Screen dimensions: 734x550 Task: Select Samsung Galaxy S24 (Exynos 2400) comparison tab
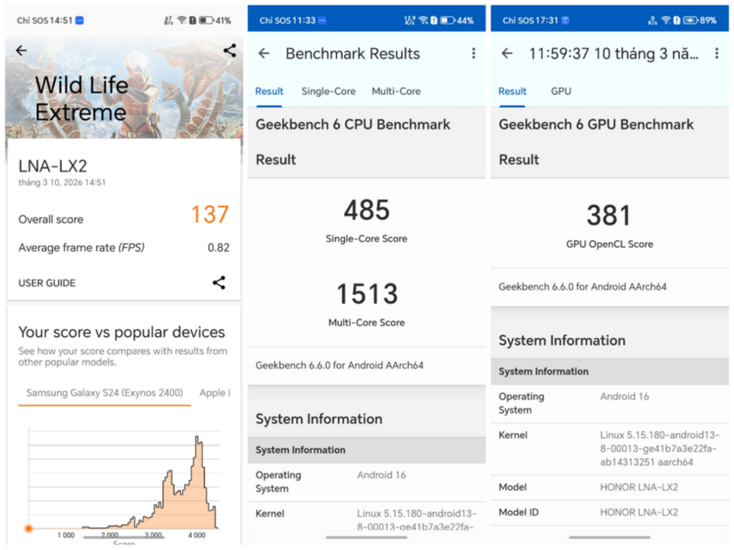(105, 393)
